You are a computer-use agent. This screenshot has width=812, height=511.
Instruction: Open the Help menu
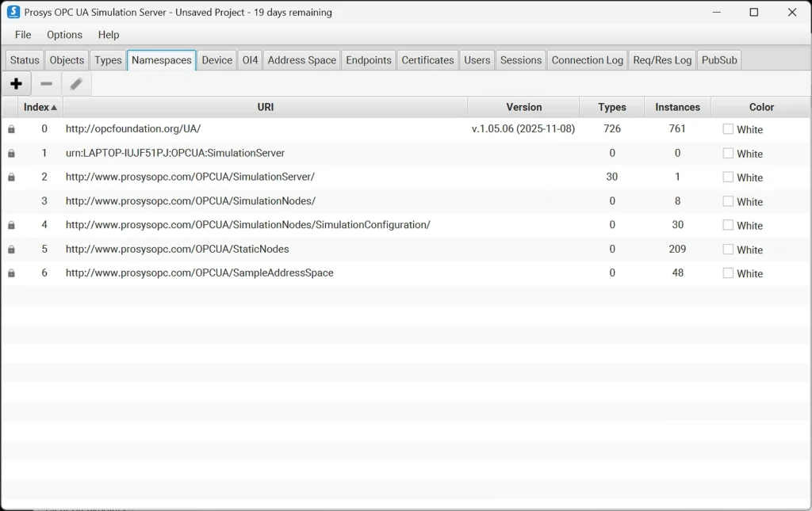pos(109,35)
